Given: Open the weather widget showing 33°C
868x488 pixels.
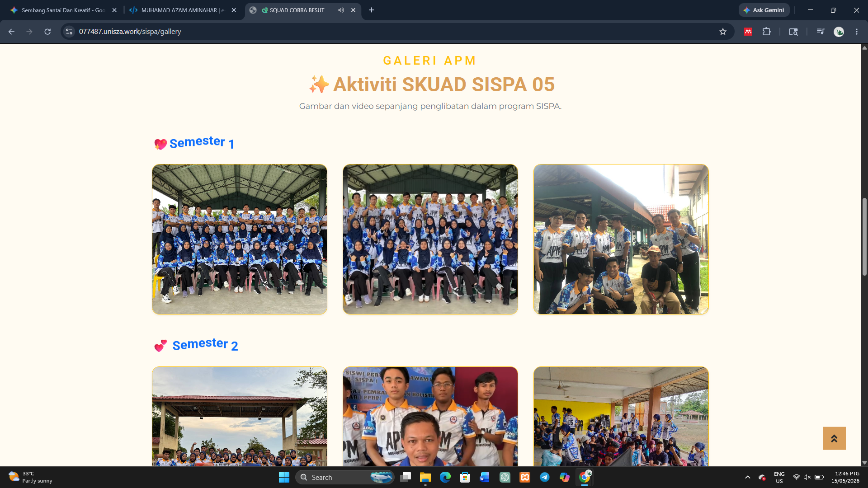Looking at the screenshot, I should tap(31, 477).
